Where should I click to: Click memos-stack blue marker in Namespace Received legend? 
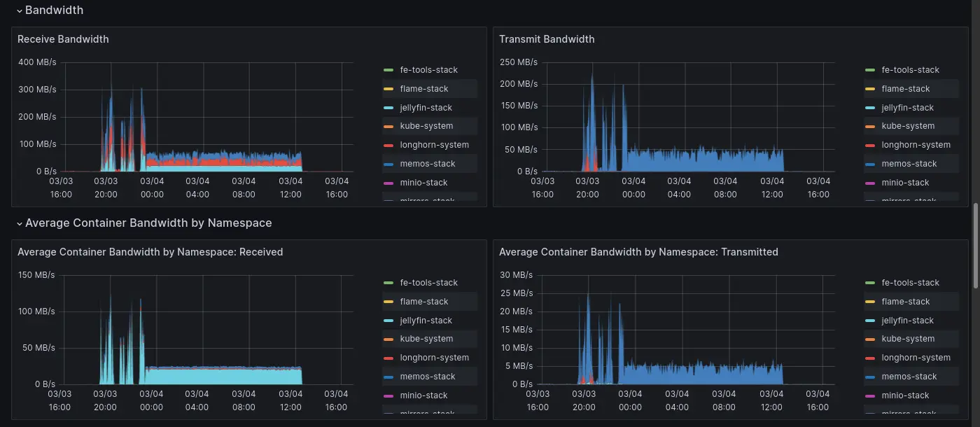(388, 377)
